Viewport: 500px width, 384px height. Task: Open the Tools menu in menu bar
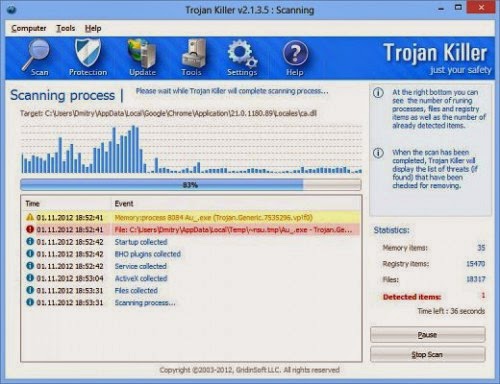coord(65,28)
